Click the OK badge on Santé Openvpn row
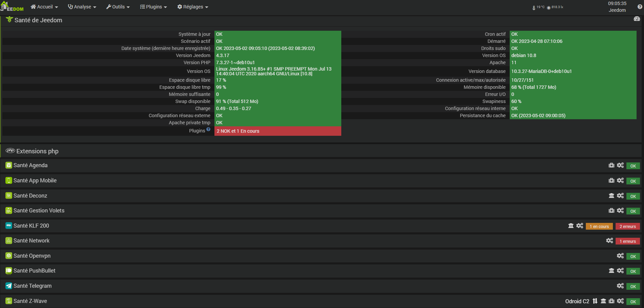The width and height of the screenshot is (644, 308). coord(633,256)
